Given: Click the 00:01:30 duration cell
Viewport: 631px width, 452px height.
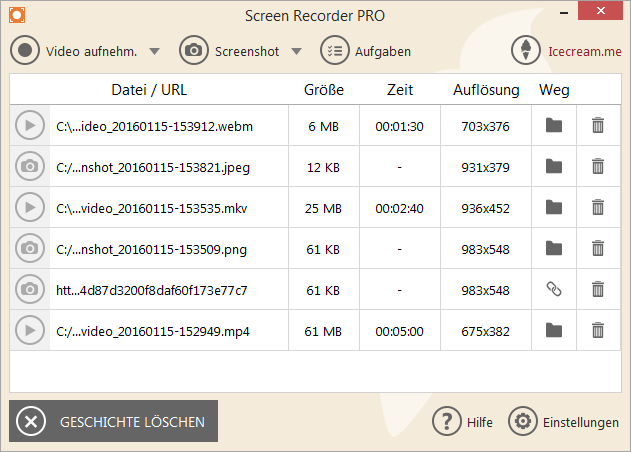Looking at the screenshot, I should (x=400, y=126).
